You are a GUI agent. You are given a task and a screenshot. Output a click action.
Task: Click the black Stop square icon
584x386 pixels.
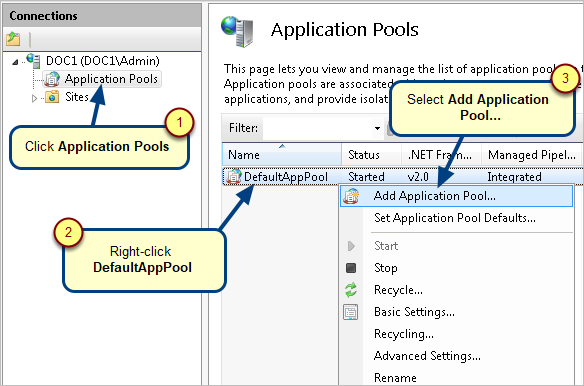pos(351,268)
